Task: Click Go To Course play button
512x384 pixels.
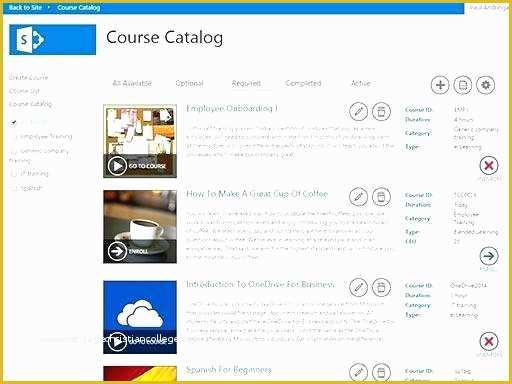Action: tap(117, 166)
